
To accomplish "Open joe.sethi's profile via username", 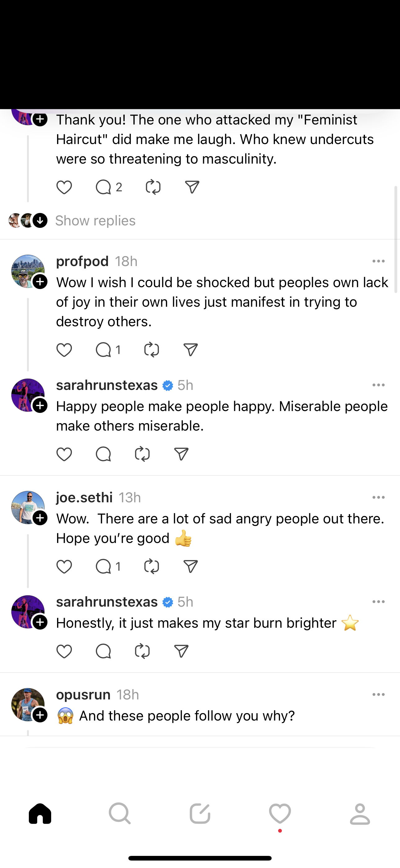I will (x=84, y=498).
